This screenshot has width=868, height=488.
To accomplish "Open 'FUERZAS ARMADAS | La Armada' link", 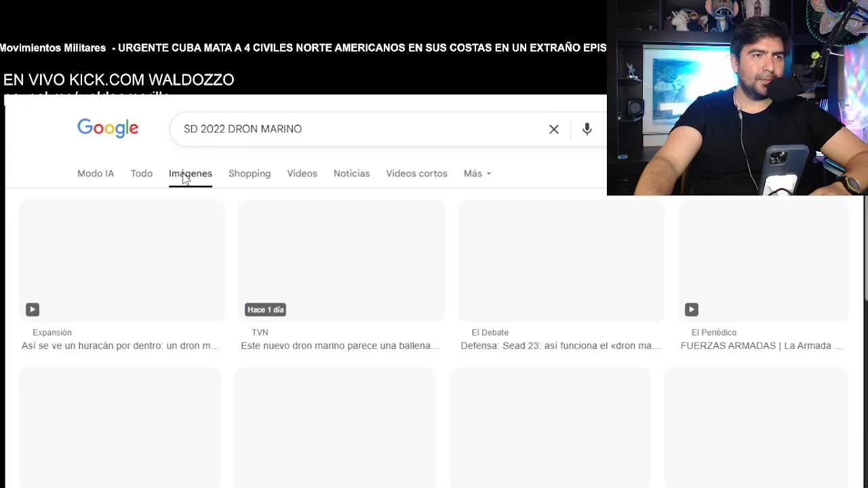I will (762, 346).
